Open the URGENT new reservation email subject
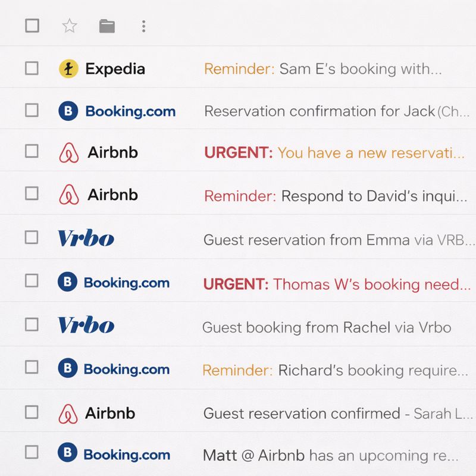 click(x=334, y=153)
